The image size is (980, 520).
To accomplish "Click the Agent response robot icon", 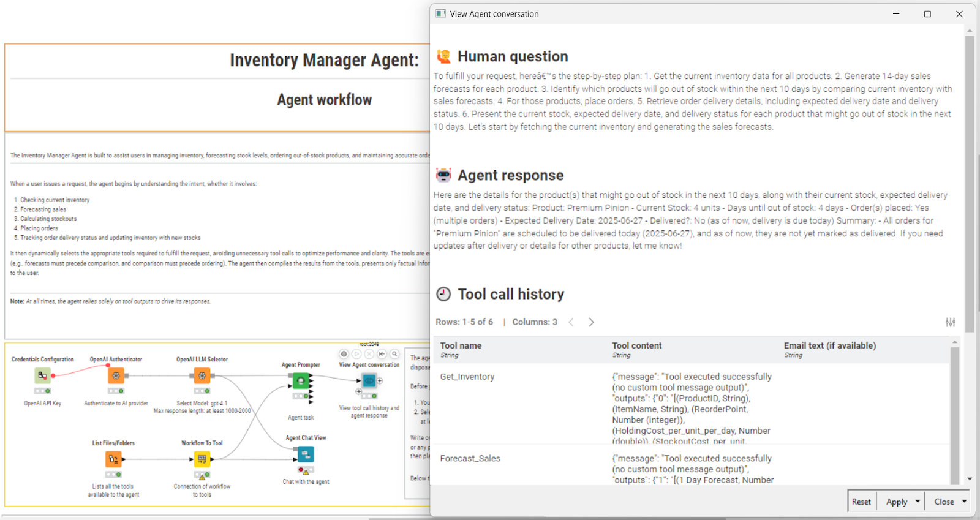I will coord(443,175).
